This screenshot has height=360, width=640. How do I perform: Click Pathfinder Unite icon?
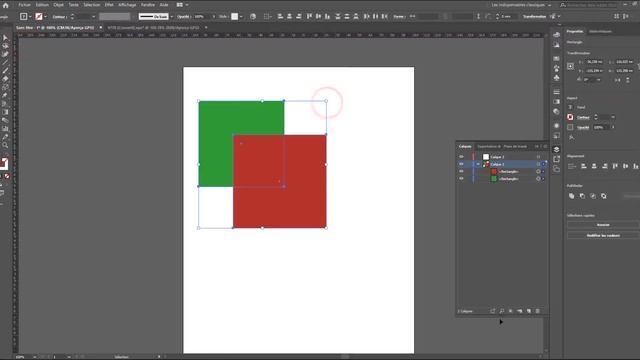click(571, 196)
